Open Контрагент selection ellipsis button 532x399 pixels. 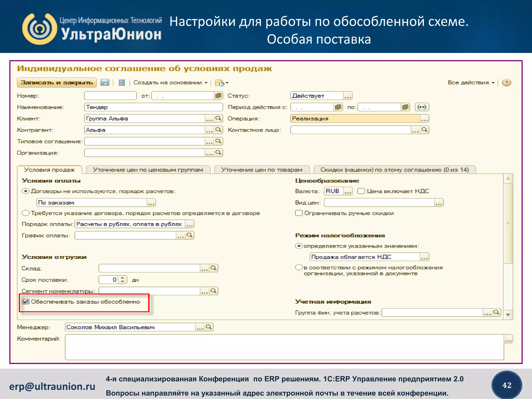tap(209, 130)
